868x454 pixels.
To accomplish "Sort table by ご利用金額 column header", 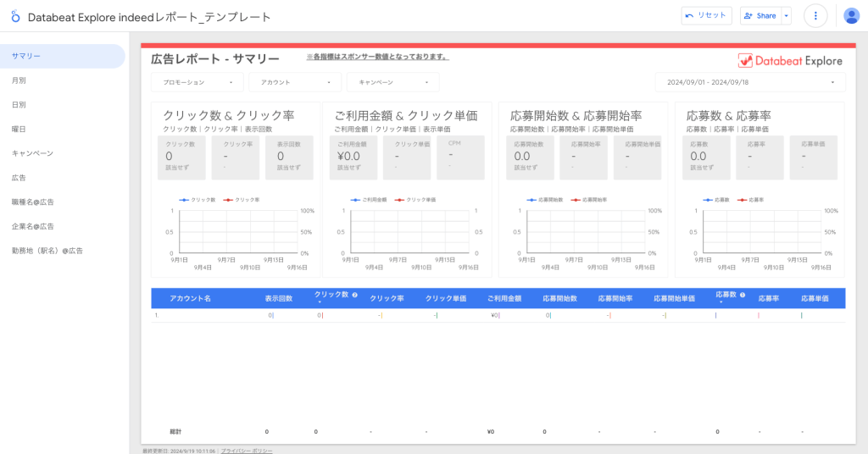I will (504, 299).
